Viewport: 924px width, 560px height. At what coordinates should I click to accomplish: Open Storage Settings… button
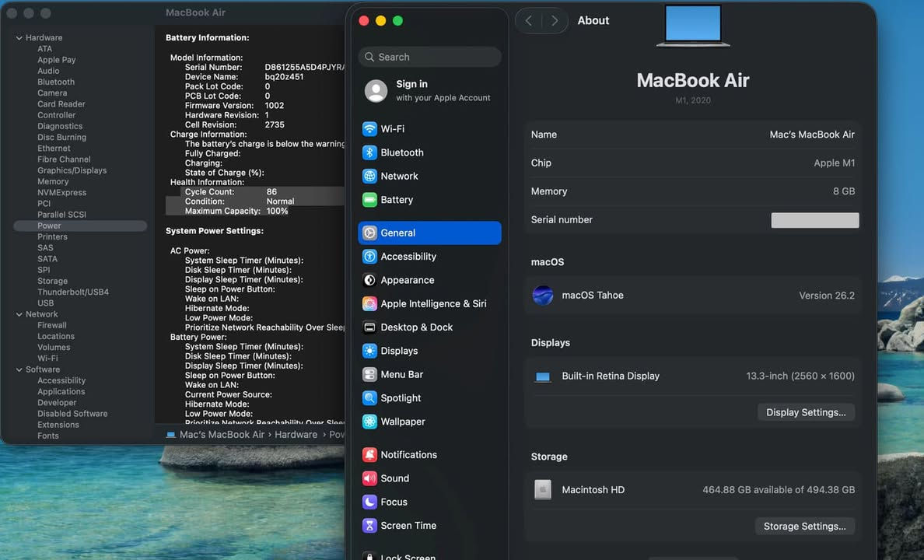(x=804, y=527)
